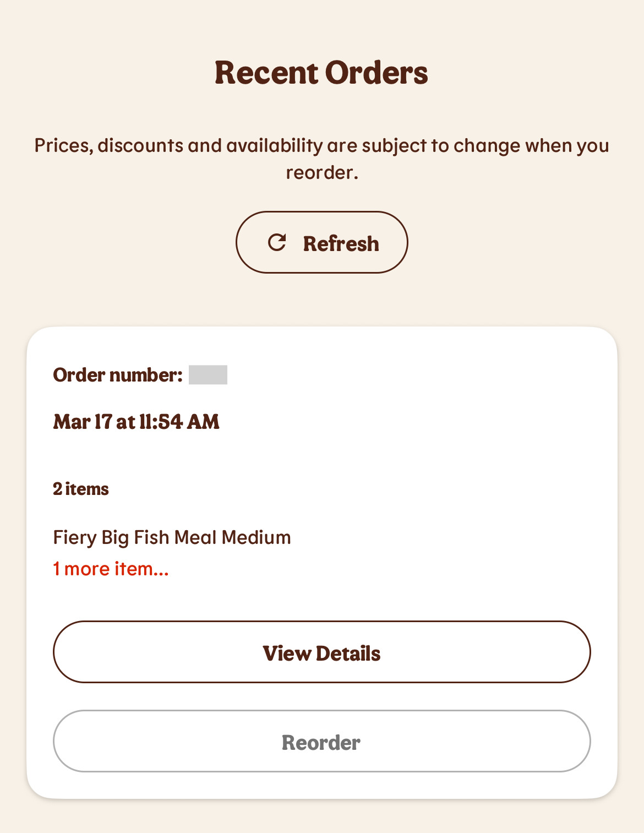Image resolution: width=644 pixels, height=833 pixels.
Task: Select the Recent Orders heading
Action: (321, 73)
